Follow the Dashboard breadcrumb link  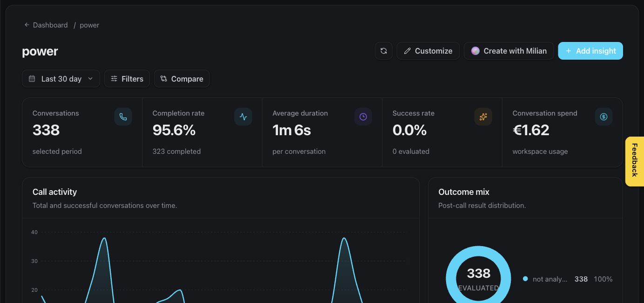(x=50, y=25)
